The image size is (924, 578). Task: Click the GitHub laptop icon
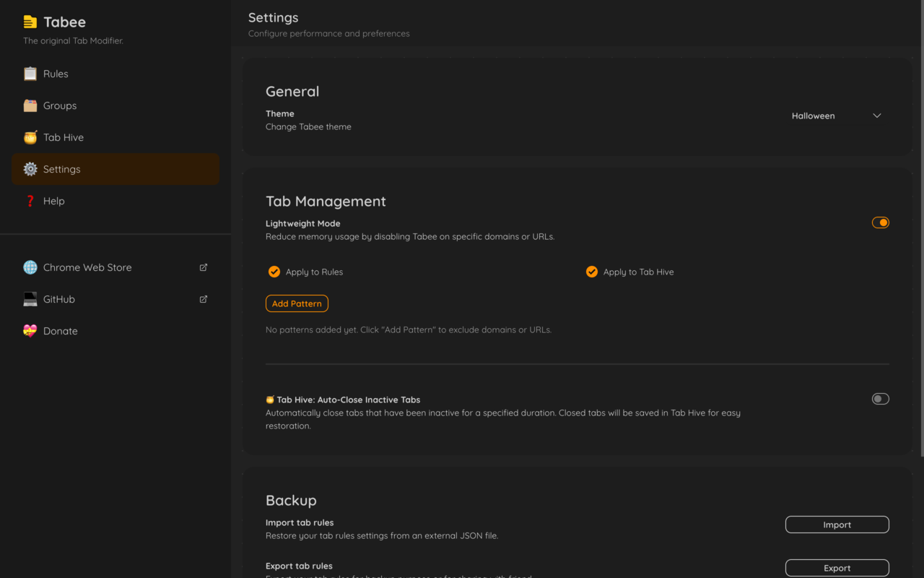[x=30, y=299]
